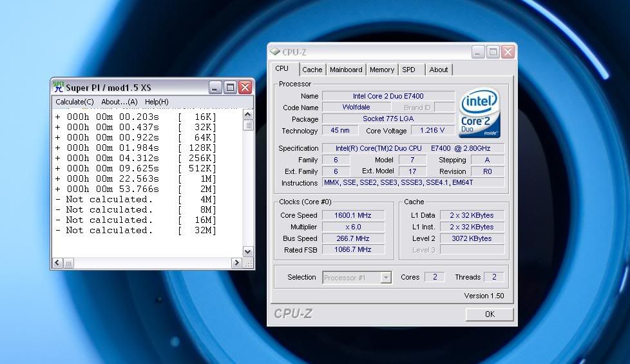Click the 'Not calculated.' row for 8M
630x364 pixels.
[x=136, y=210]
